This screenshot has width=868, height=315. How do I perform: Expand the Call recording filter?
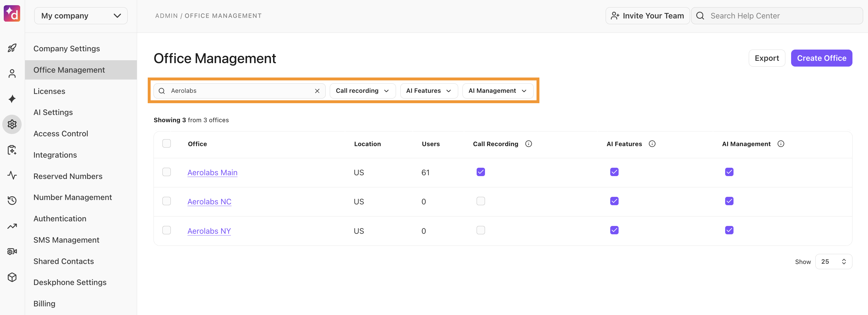(x=363, y=91)
